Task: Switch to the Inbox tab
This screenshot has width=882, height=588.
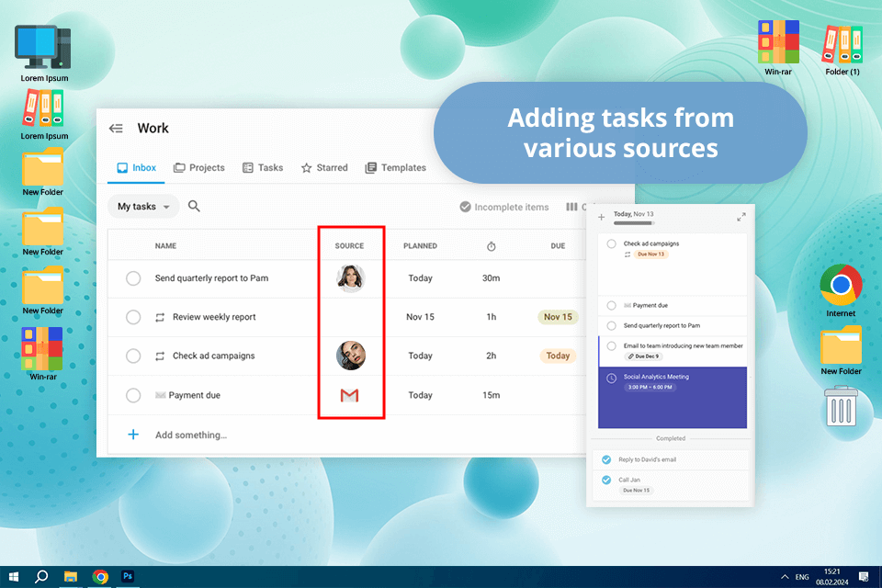Action: [x=137, y=168]
